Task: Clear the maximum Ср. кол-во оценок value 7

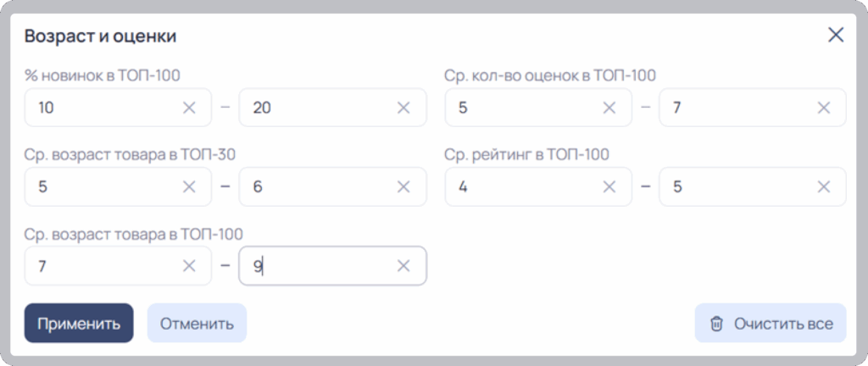Action: coord(824,108)
